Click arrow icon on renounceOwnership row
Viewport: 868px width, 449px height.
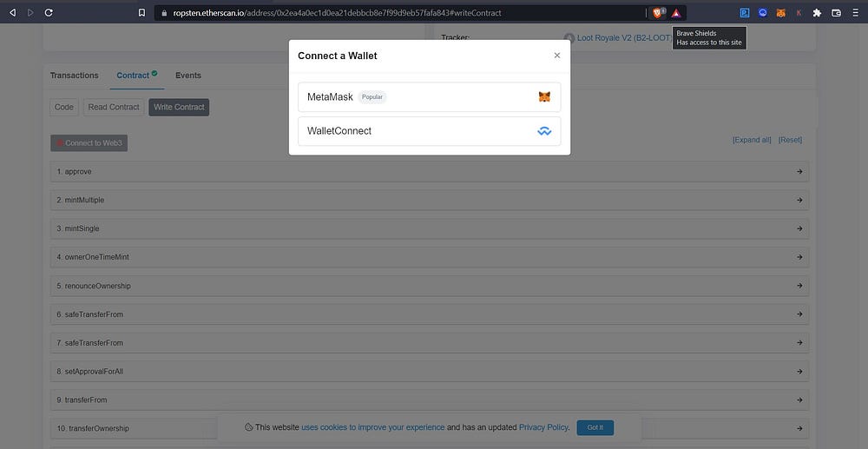tap(799, 286)
